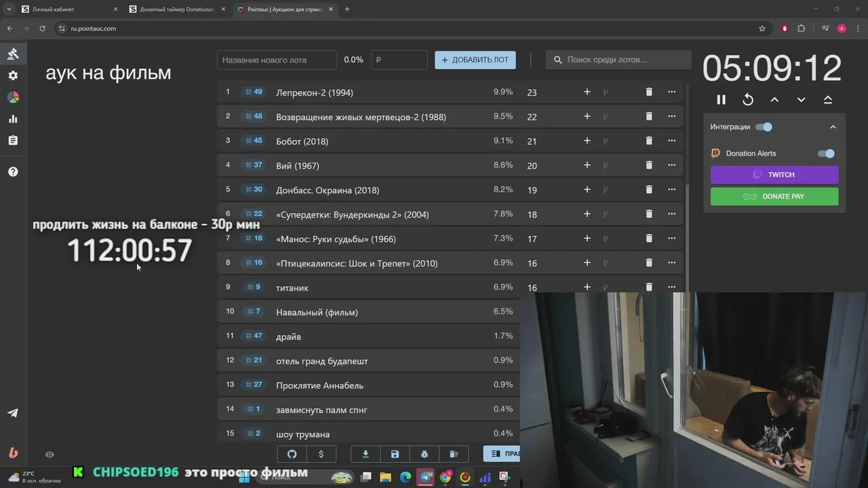This screenshot has height=488, width=868.
Task: Open more options for Вий (1967)
Action: pyautogui.click(x=672, y=165)
